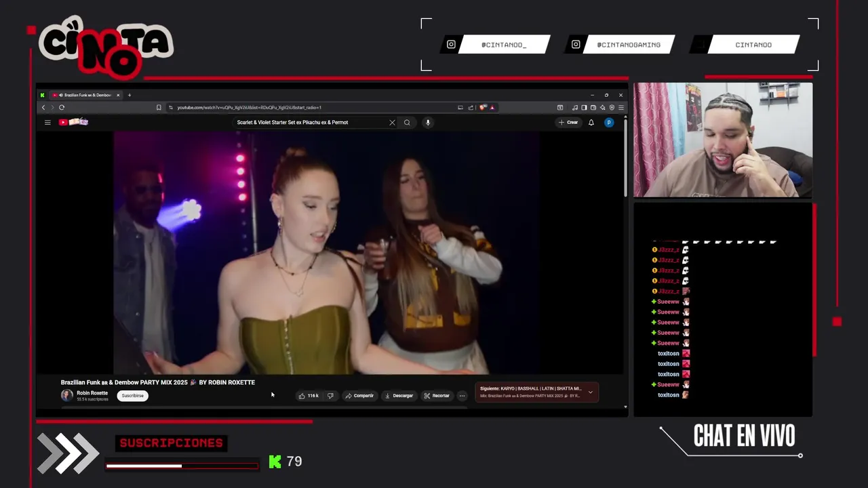Click the Brave Rewards triangle icon
The image size is (868, 488).
point(492,107)
